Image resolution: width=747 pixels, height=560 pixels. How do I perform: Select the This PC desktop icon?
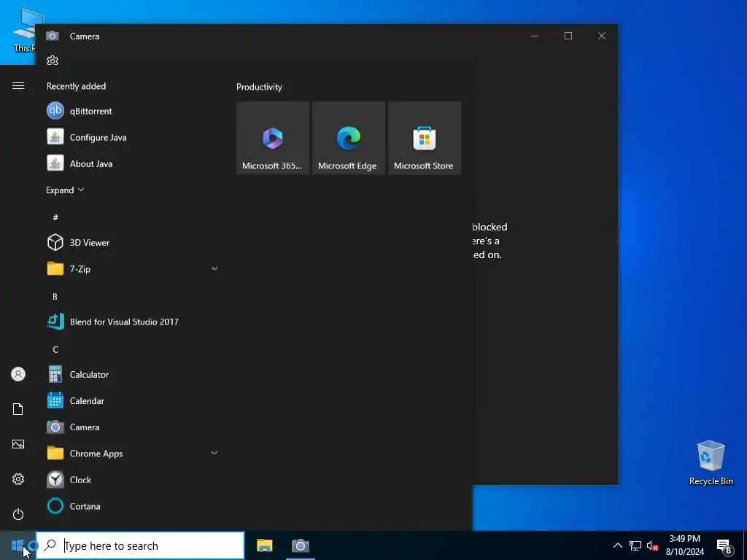click(x=24, y=29)
